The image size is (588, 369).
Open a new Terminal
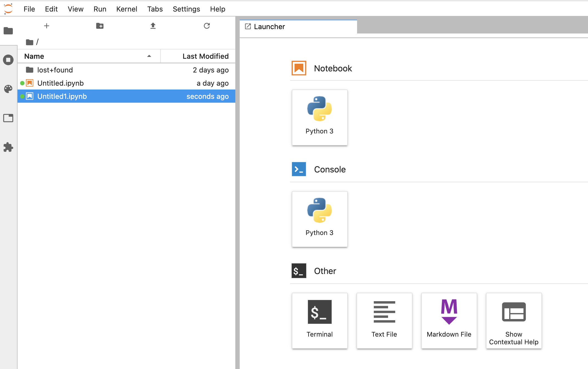tap(320, 320)
